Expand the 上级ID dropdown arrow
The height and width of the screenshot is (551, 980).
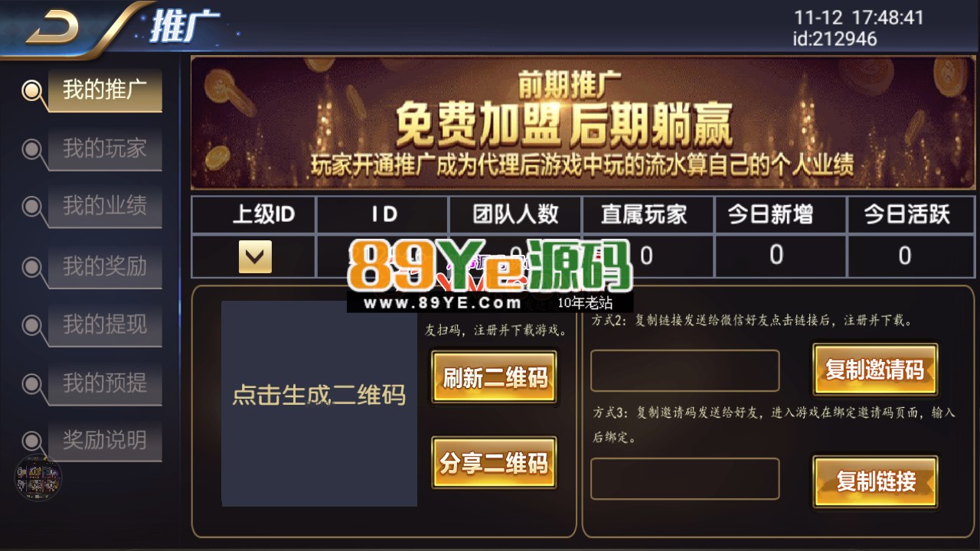255,256
